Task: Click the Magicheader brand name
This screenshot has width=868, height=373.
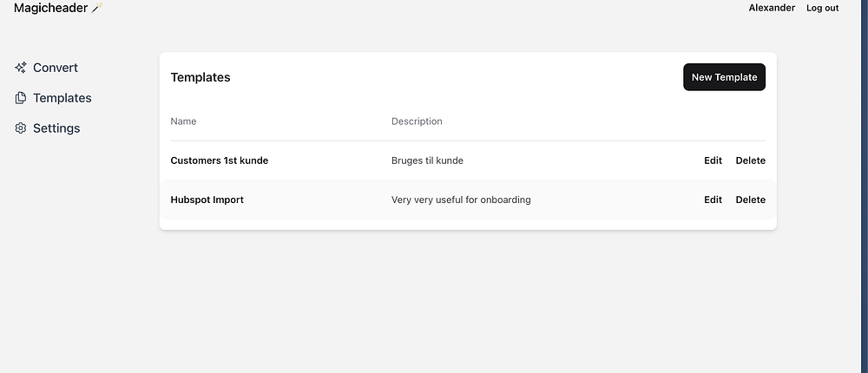Action: tap(50, 8)
